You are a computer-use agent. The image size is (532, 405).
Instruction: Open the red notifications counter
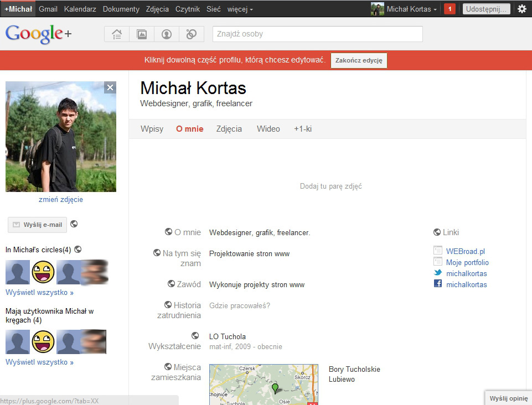450,9
